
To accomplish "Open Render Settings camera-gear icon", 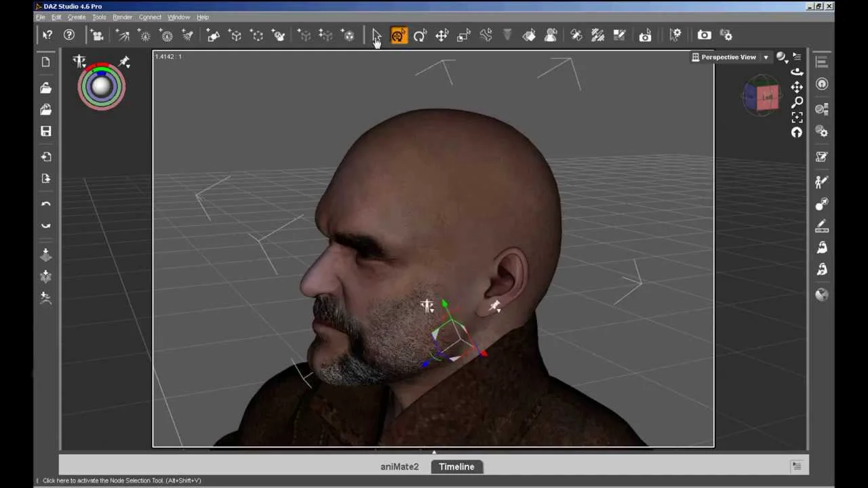I will coord(726,35).
